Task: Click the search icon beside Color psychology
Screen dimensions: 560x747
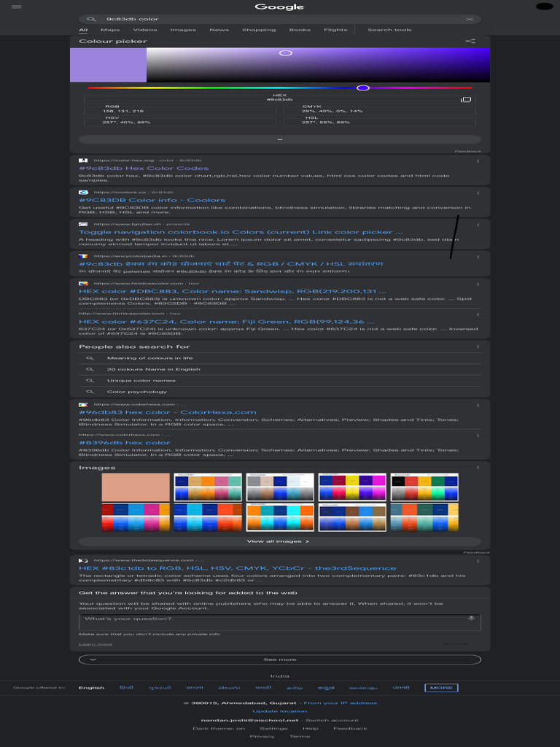Action: click(x=90, y=392)
